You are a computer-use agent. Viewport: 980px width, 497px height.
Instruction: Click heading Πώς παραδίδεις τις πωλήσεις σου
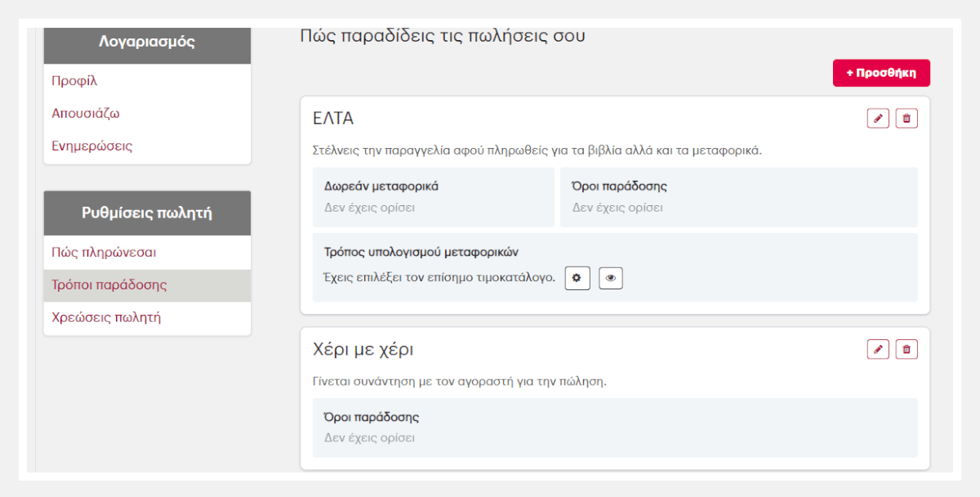(x=443, y=36)
